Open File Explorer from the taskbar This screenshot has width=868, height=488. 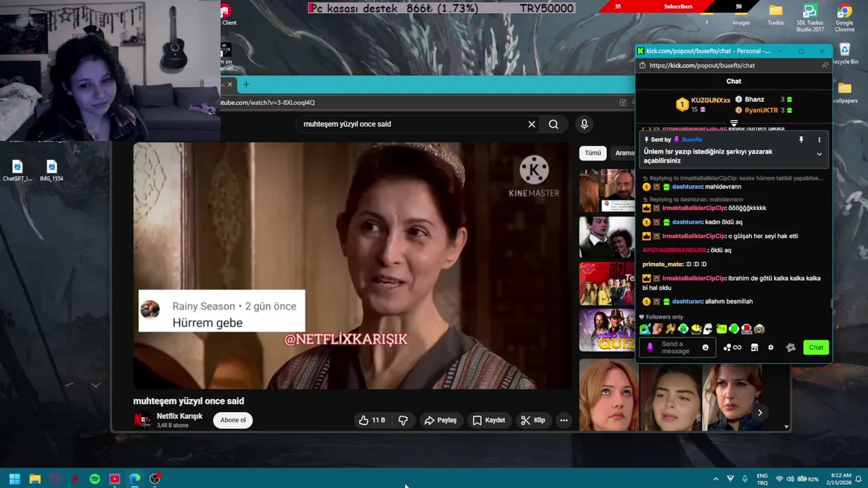[x=35, y=479]
